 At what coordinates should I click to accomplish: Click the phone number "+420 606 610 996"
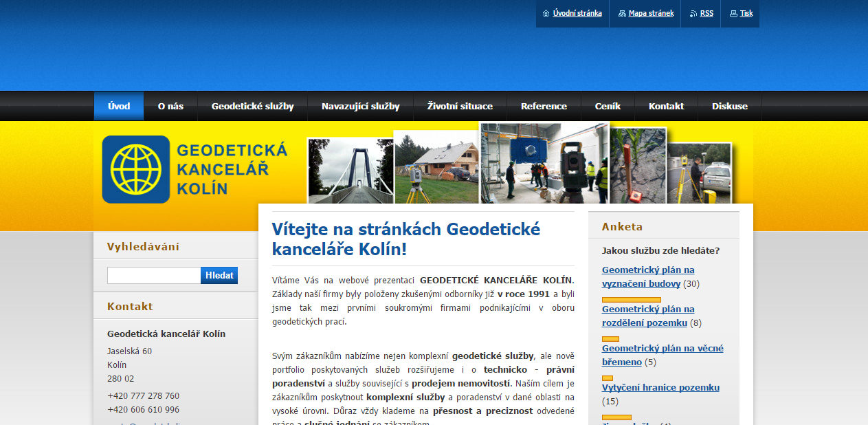click(x=144, y=410)
